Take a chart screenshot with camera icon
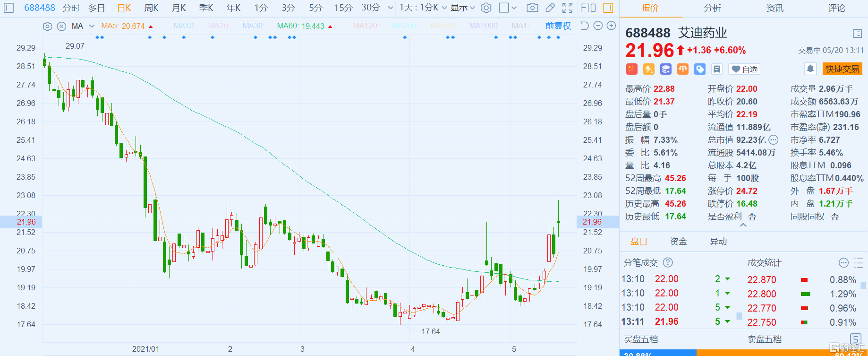Image resolution: width=868 pixels, height=356 pixels. pos(532,8)
